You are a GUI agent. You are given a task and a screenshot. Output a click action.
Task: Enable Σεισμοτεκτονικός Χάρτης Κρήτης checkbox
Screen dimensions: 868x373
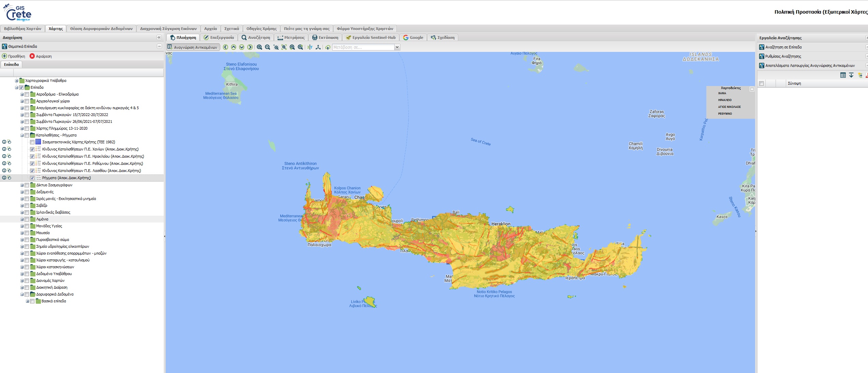32,142
